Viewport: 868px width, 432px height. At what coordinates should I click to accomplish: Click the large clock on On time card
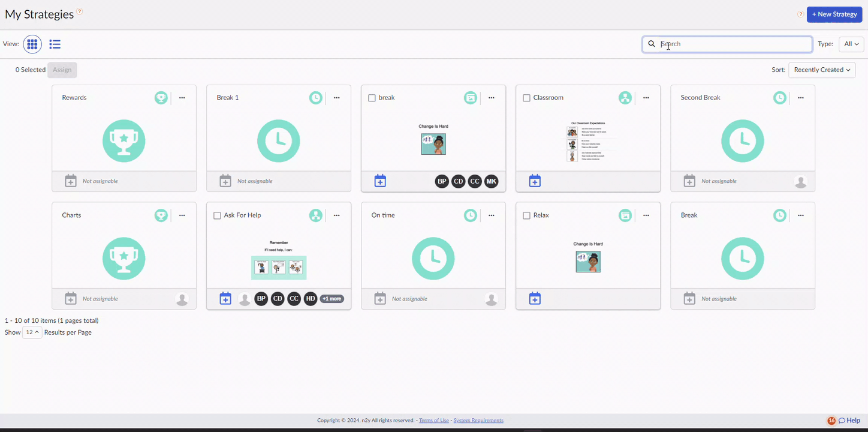pyautogui.click(x=433, y=259)
